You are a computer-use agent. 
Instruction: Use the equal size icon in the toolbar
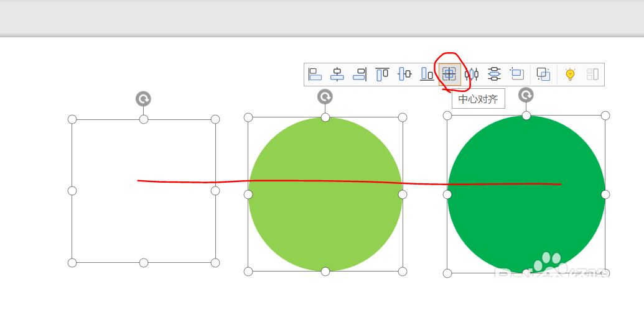[x=516, y=75]
